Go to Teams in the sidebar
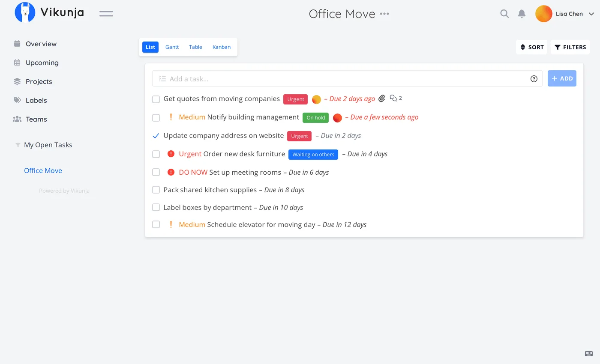Screen dimensions: 600x364 pos(36,119)
